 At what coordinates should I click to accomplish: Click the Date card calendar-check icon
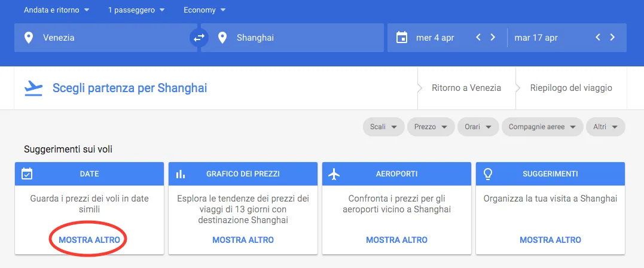coord(27,173)
